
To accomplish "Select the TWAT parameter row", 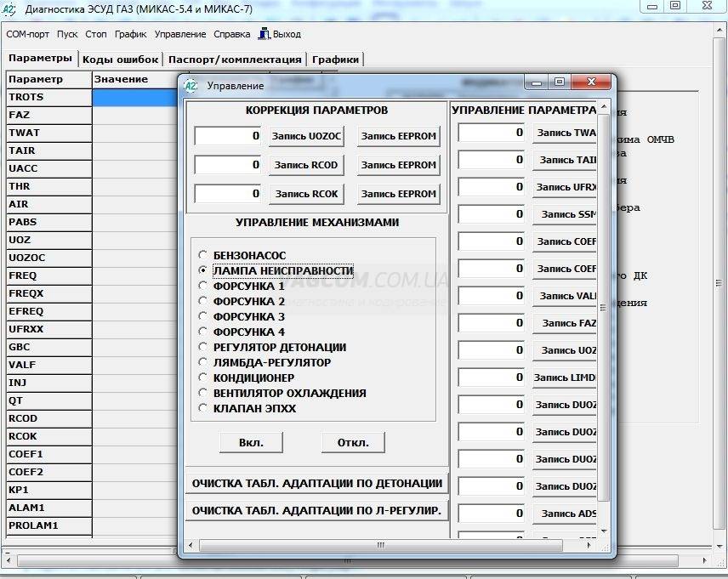I will tap(48, 133).
